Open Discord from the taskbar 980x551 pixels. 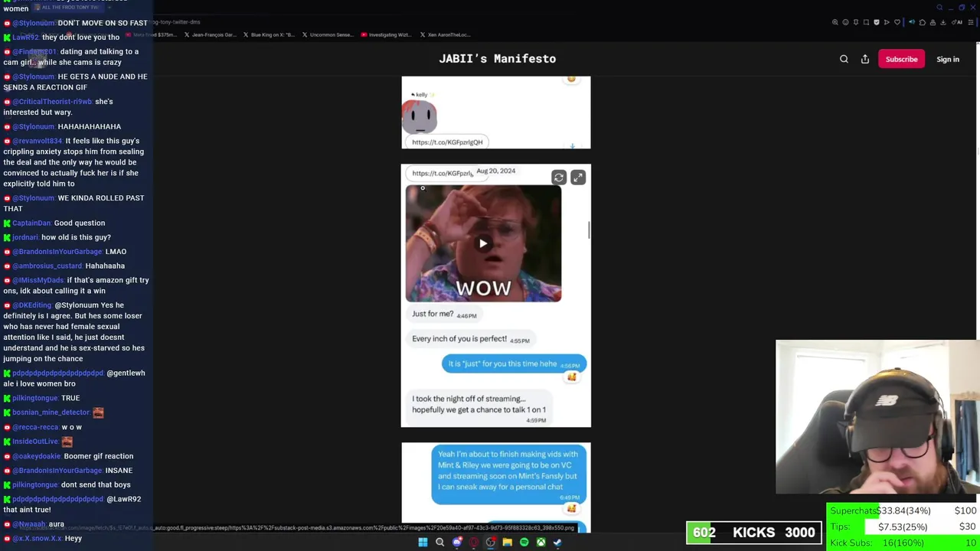(457, 543)
